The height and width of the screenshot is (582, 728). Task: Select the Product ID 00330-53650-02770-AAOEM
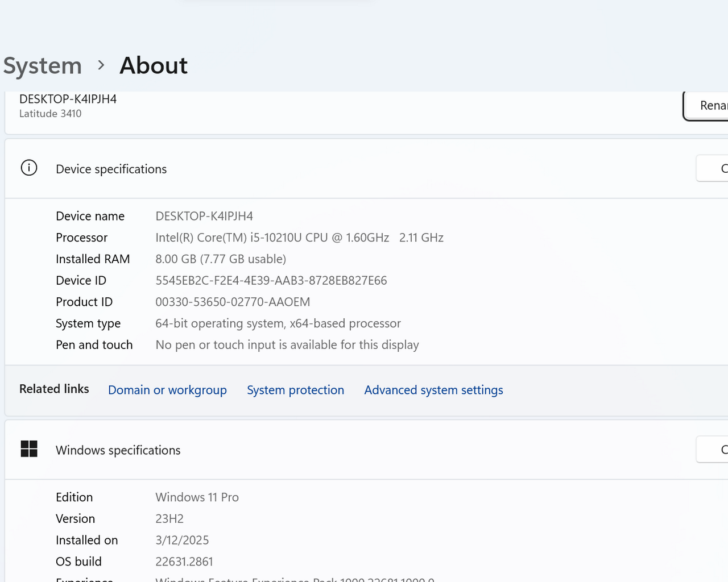point(233,302)
